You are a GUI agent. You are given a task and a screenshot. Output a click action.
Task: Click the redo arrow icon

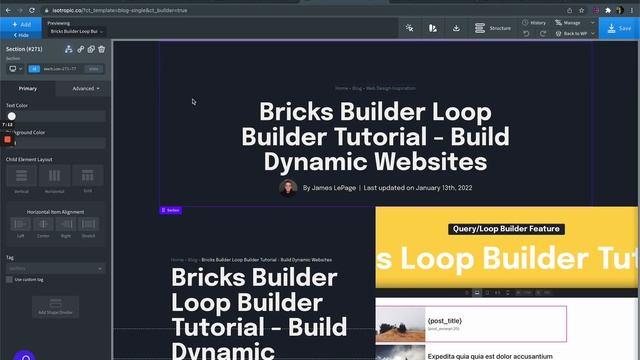pos(543,33)
